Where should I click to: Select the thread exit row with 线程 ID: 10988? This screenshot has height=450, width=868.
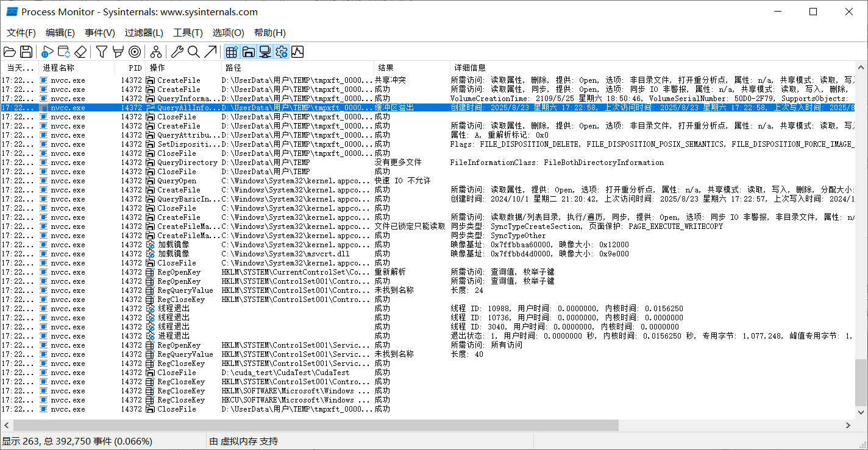pyautogui.click(x=427, y=309)
